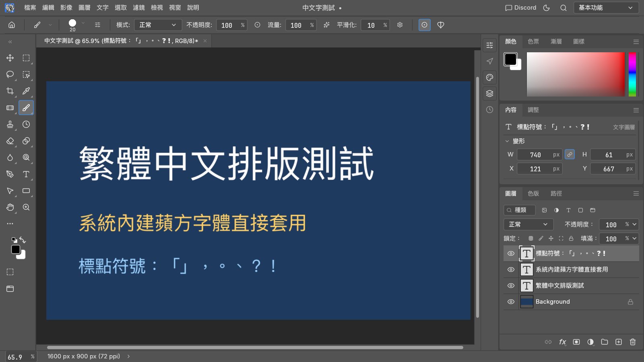The height and width of the screenshot is (362, 644).
Task: Select the Move tool
Action: 10,58
